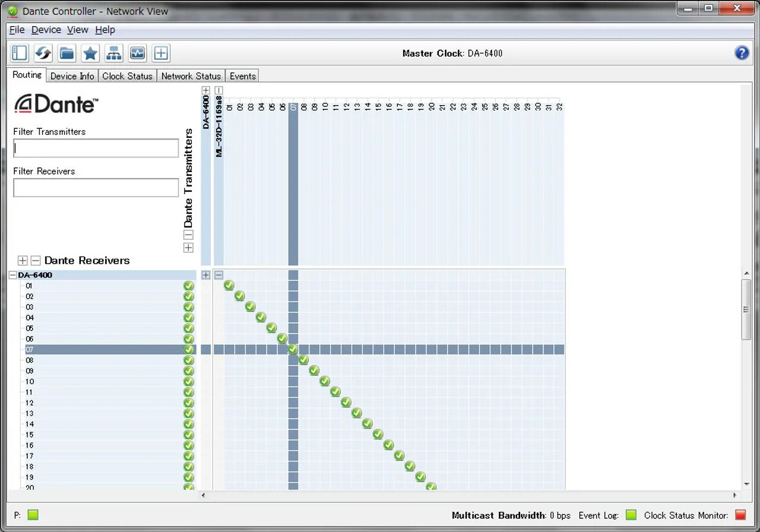Toggle subscription of receiver 01 to transmitter 01

coord(229,286)
